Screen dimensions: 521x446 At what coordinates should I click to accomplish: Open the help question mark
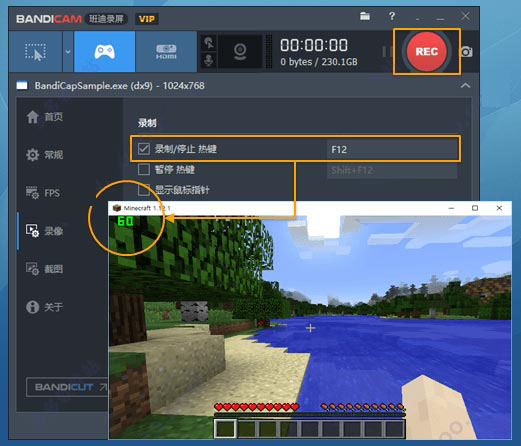(392, 16)
